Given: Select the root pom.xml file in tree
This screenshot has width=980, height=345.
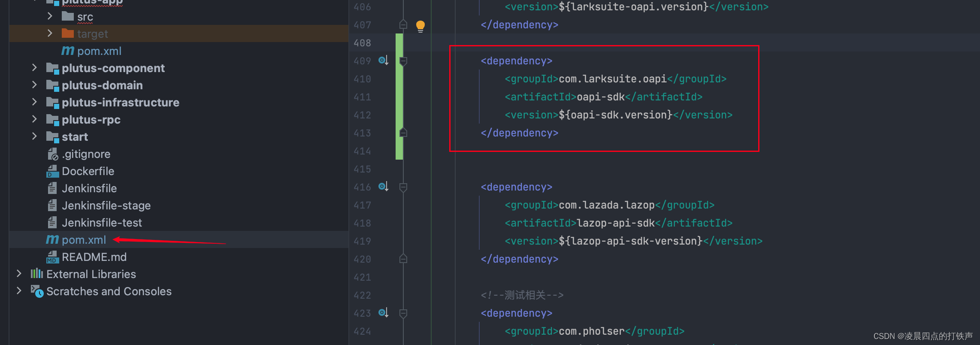Looking at the screenshot, I should [x=178, y=239].
